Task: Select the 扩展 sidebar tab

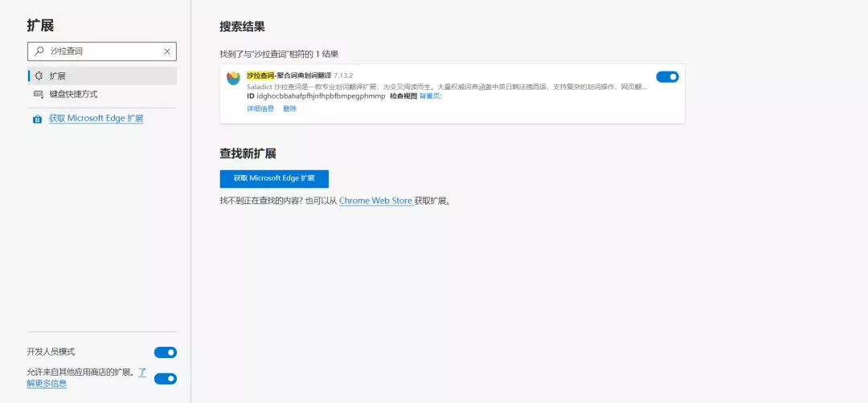Action: coord(102,75)
